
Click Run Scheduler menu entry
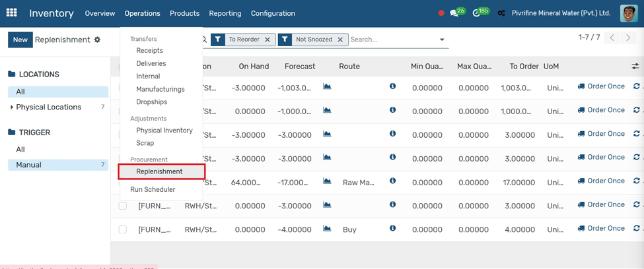click(x=153, y=189)
